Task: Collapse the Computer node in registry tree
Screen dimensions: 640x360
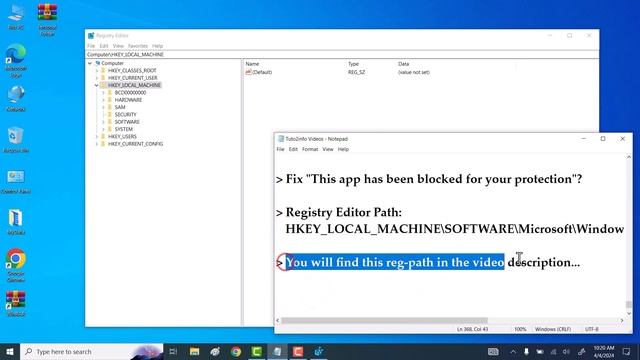Action: 90,63
